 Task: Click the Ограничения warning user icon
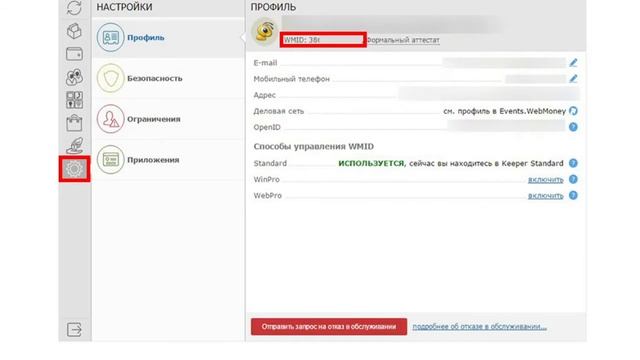click(x=110, y=119)
